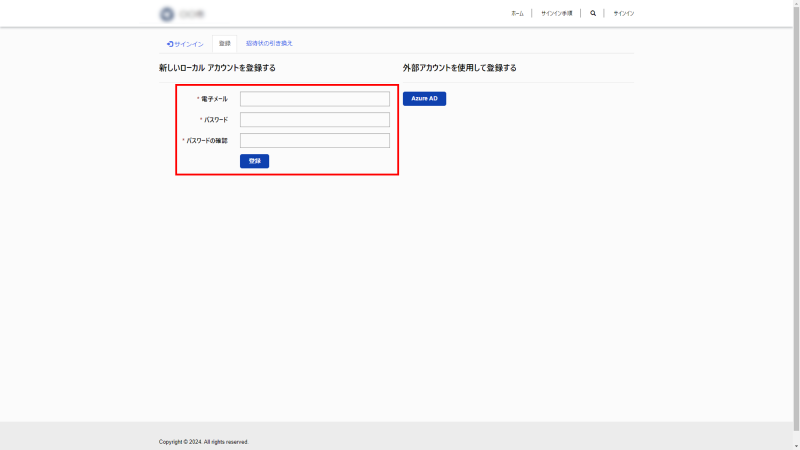
Task: Open サインイン手順 in the top navigation
Action: 556,14
